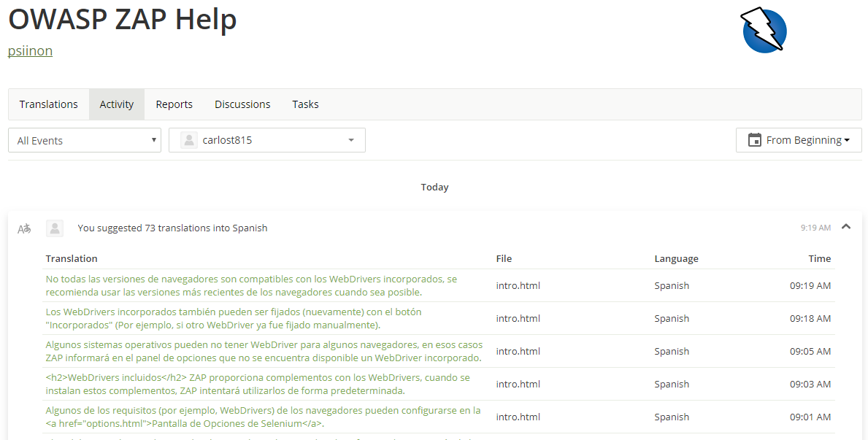
Task: Open translation 'Algunos de los requisitos (por ejemplo'
Action: pos(263,417)
